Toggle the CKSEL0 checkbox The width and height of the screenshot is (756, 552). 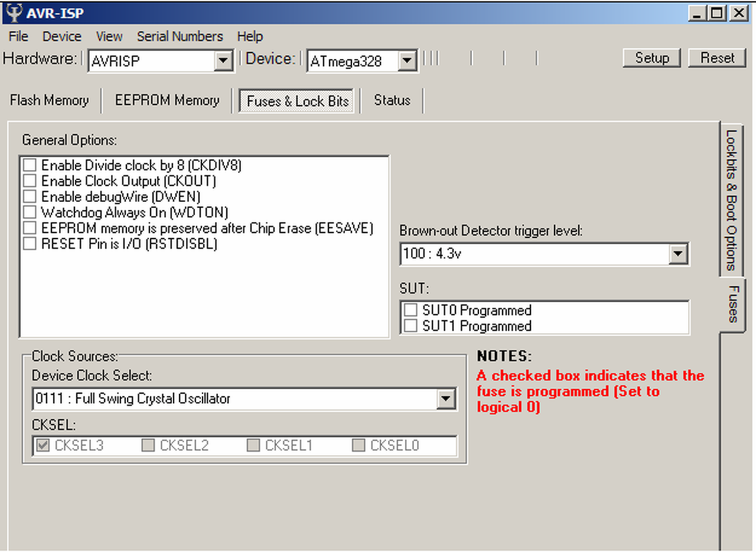pyautogui.click(x=358, y=446)
